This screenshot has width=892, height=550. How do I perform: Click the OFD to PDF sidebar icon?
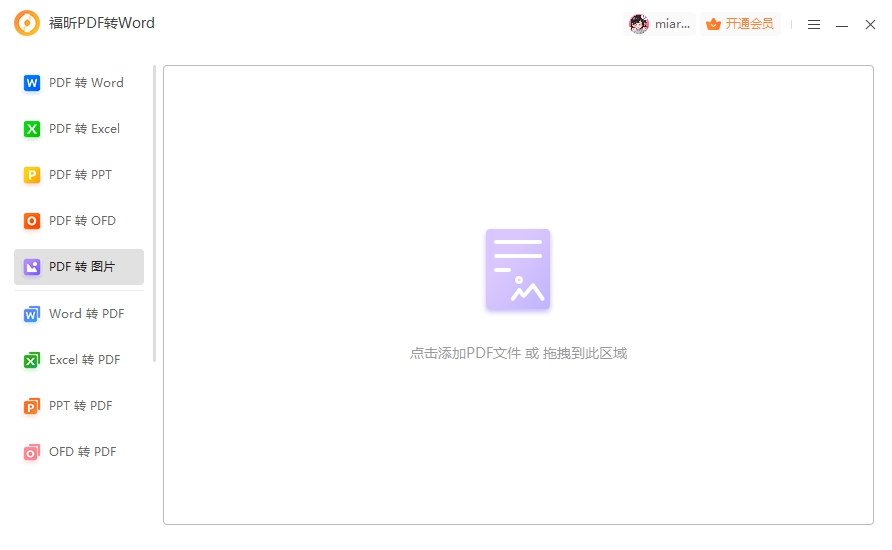coord(31,452)
